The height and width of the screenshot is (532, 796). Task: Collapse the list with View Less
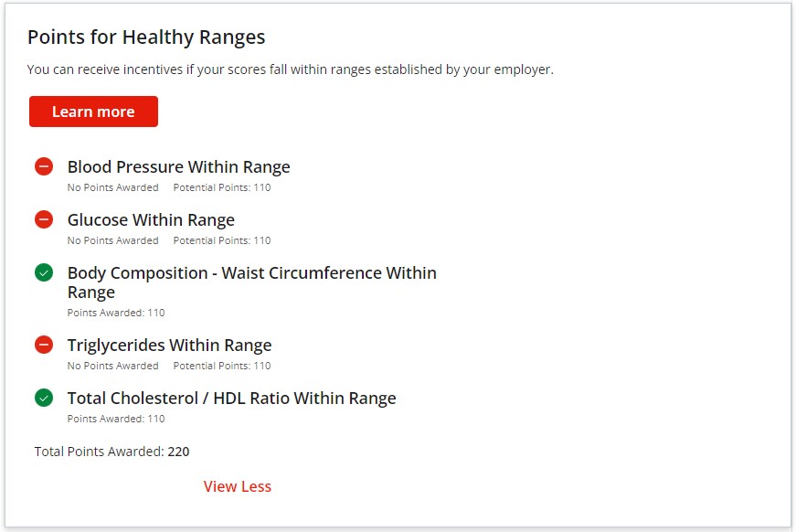click(x=238, y=486)
